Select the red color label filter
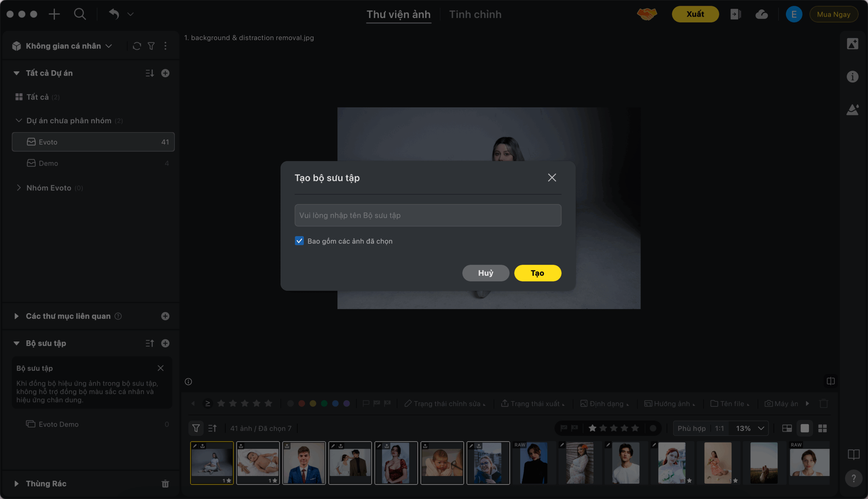Viewport: 868px width, 499px height. click(x=301, y=403)
